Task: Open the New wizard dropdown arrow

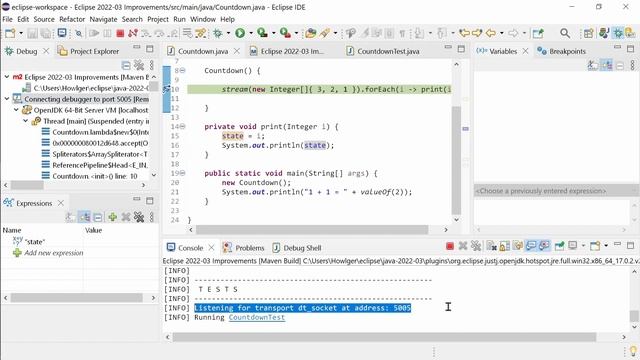Action: [20, 33]
